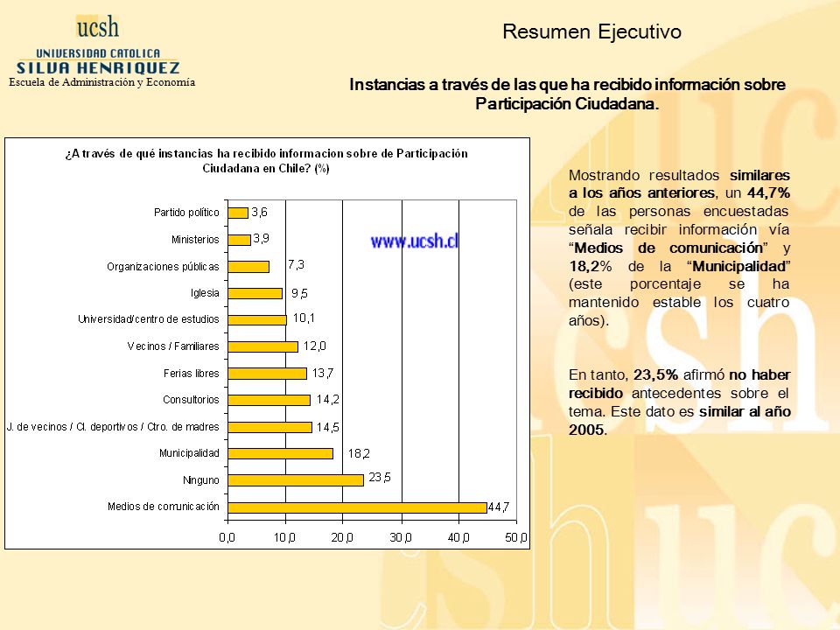Click the www.ucsh.cl link in chart
Viewport: 840px width, 630px height.
(x=414, y=241)
